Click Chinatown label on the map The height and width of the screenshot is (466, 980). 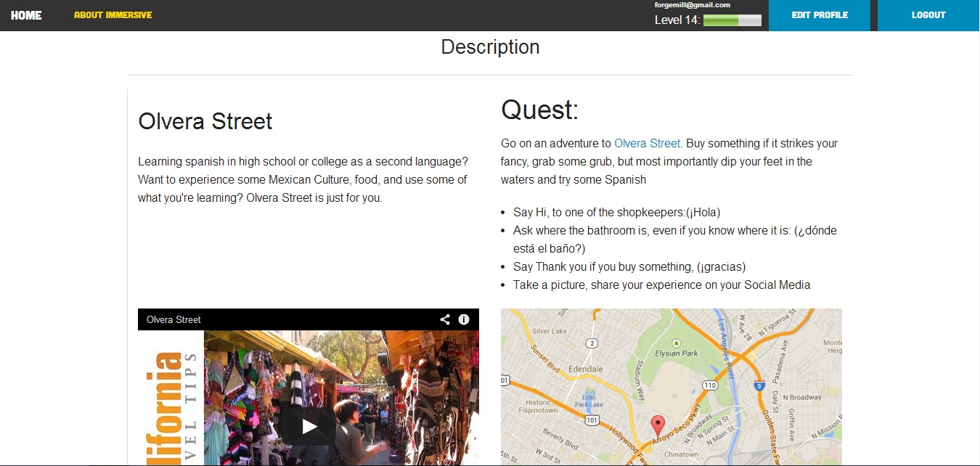pyautogui.click(x=680, y=454)
